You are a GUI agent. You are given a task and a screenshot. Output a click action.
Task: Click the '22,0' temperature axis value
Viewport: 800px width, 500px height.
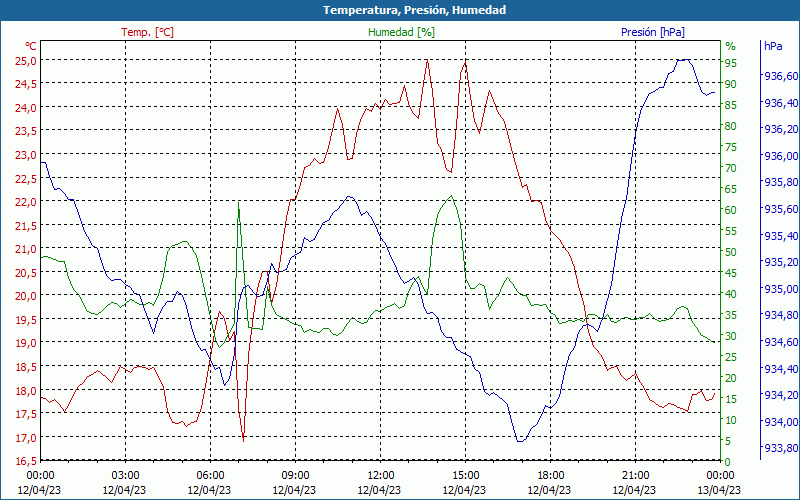pyautogui.click(x=25, y=202)
